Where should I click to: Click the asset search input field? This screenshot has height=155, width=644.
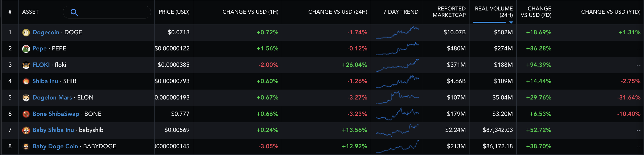(x=112, y=12)
